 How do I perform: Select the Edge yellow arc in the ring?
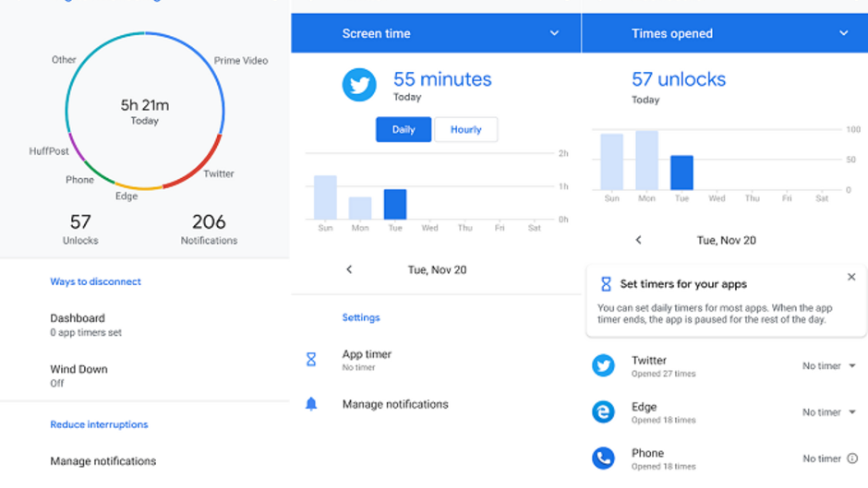point(139,187)
